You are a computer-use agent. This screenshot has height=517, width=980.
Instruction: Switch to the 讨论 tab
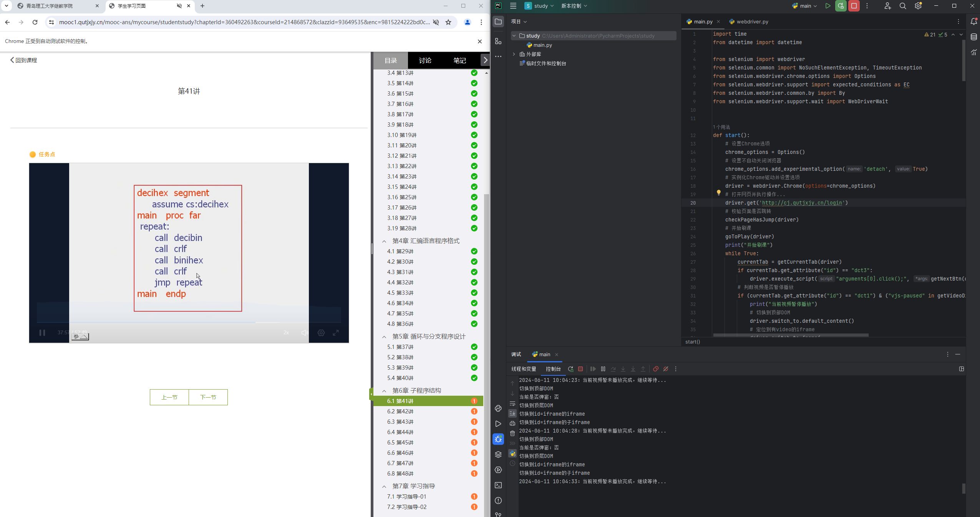[x=425, y=60]
